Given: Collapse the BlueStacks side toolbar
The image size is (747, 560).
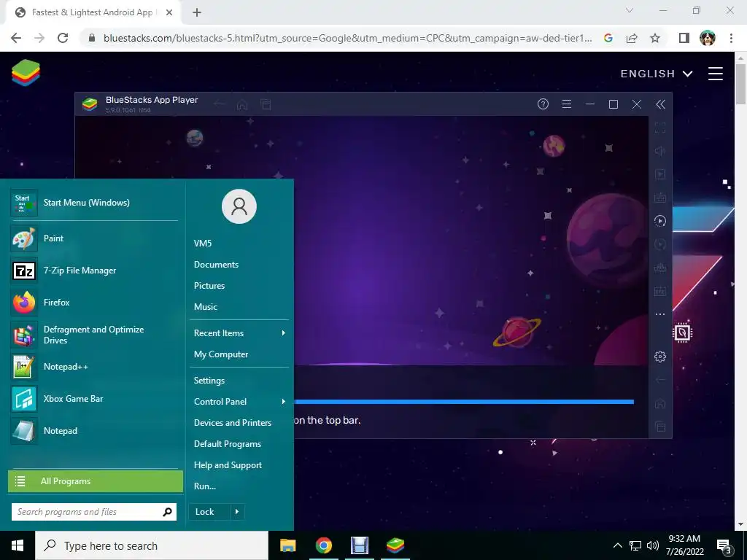Looking at the screenshot, I should [660, 104].
